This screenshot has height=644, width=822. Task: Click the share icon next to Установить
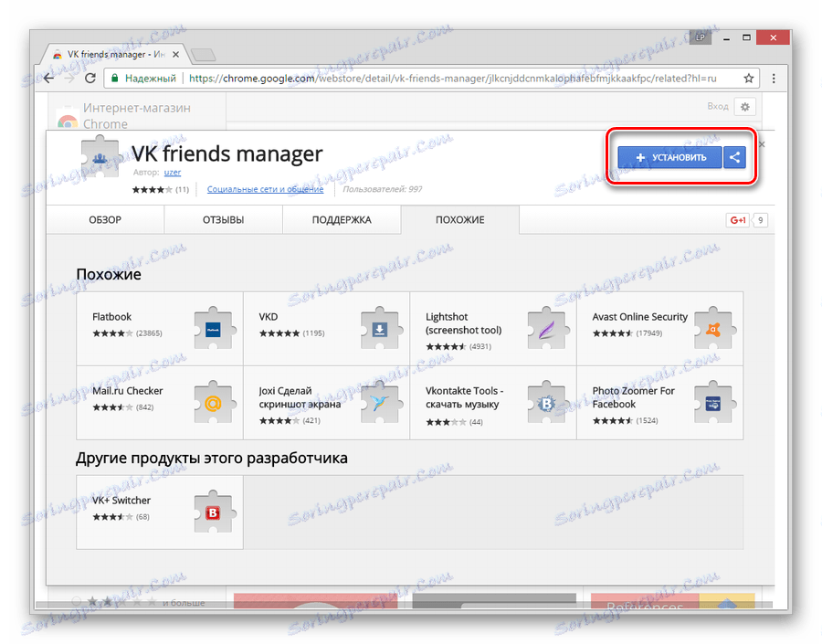coord(734,157)
